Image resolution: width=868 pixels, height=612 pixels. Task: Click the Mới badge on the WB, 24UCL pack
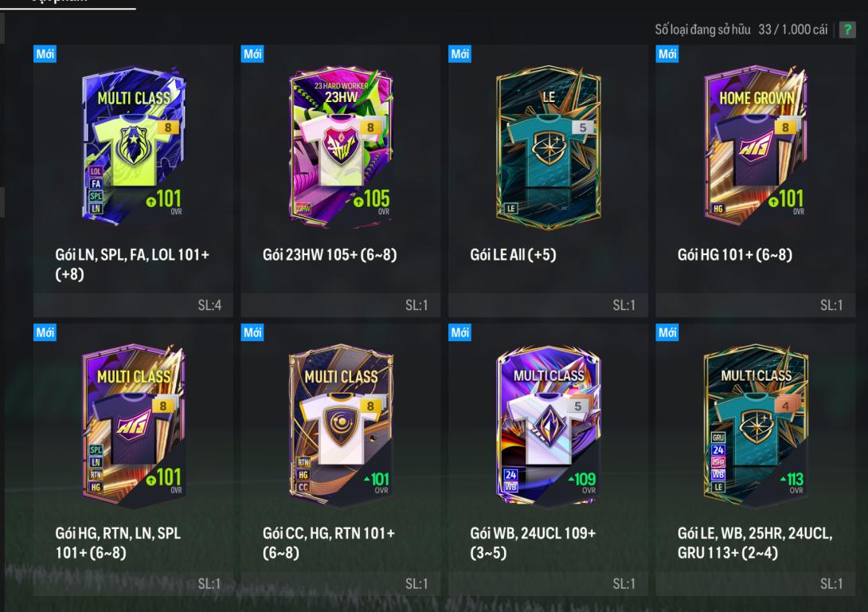(459, 332)
